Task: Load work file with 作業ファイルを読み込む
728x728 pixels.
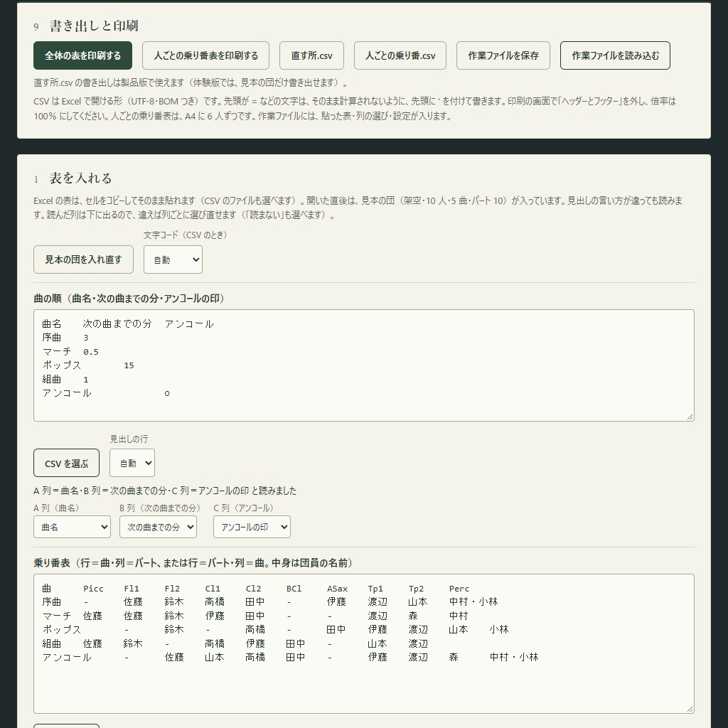Action: pyautogui.click(x=615, y=55)
